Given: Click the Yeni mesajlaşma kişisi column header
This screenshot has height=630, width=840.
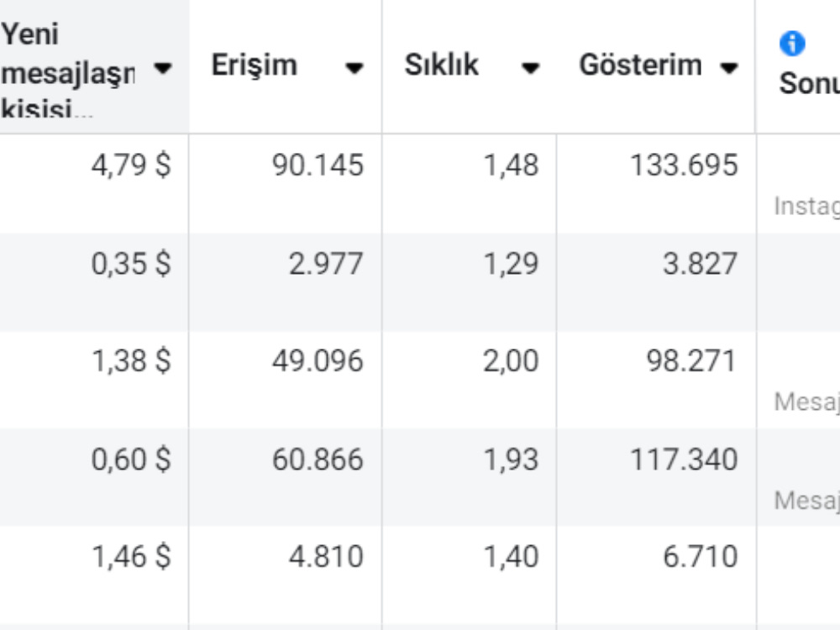Looking at the screenshot, I should pos(67,71).
